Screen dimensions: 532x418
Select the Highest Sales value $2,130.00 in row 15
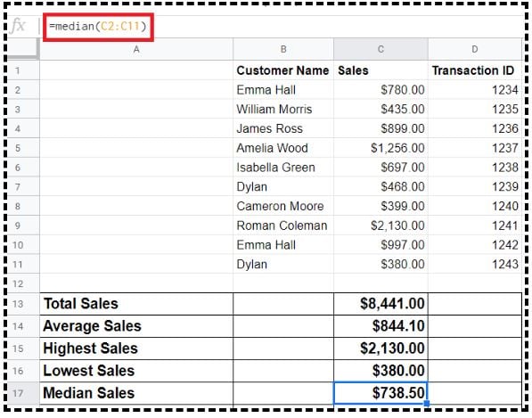pyautogui.click(x=381, y=348)
